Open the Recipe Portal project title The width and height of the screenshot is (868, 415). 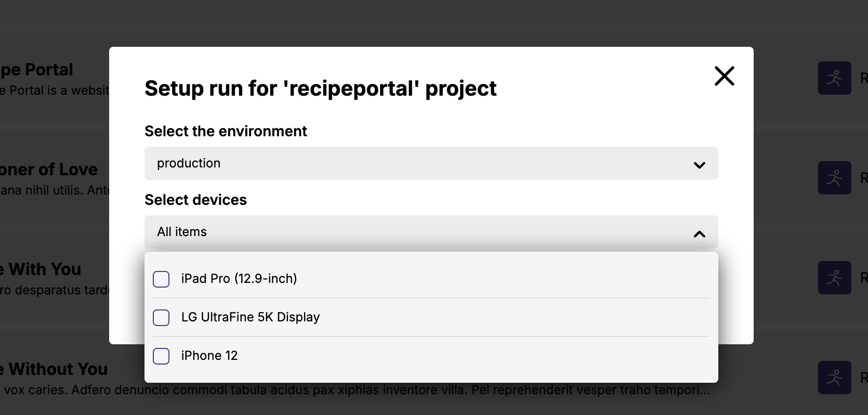(x=36, y=70)
